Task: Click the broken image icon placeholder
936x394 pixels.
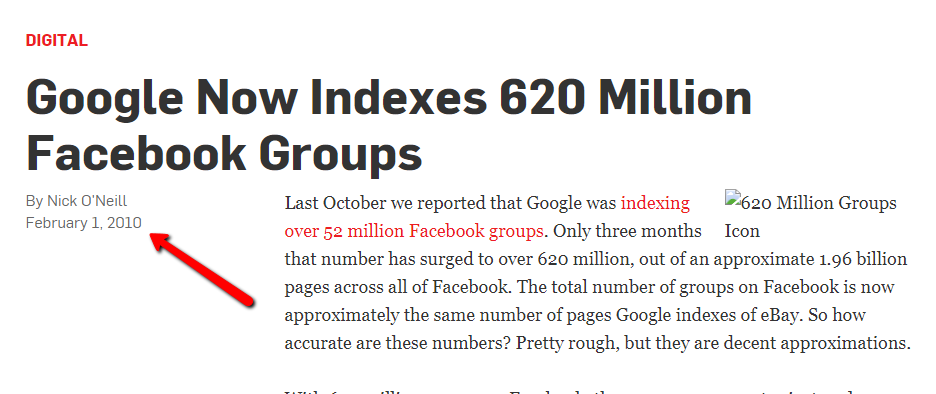Action: point(731,198)
